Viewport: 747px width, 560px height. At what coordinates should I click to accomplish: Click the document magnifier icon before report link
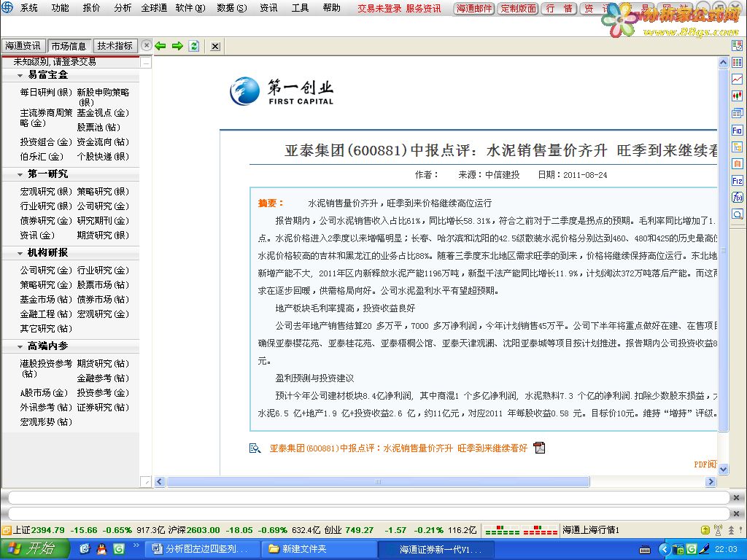point(255,448)
